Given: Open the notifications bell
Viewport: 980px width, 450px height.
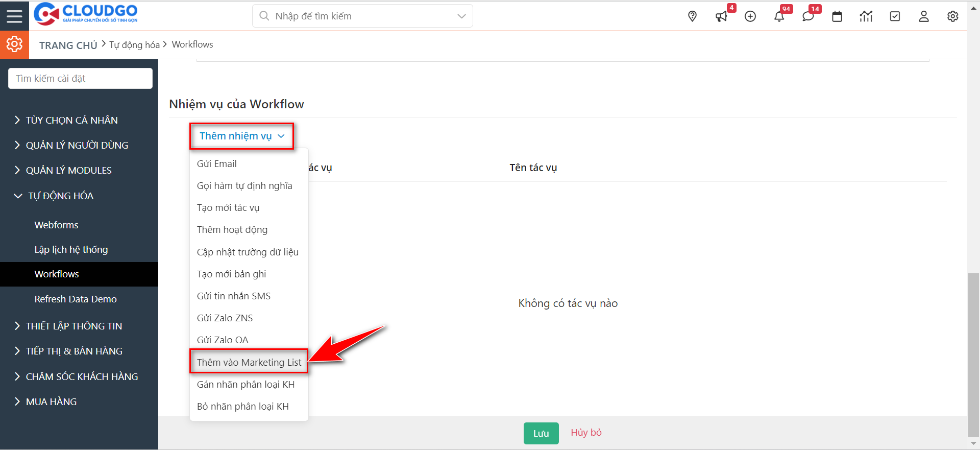Looking at the screenshot, I should [x=779, y=16].
